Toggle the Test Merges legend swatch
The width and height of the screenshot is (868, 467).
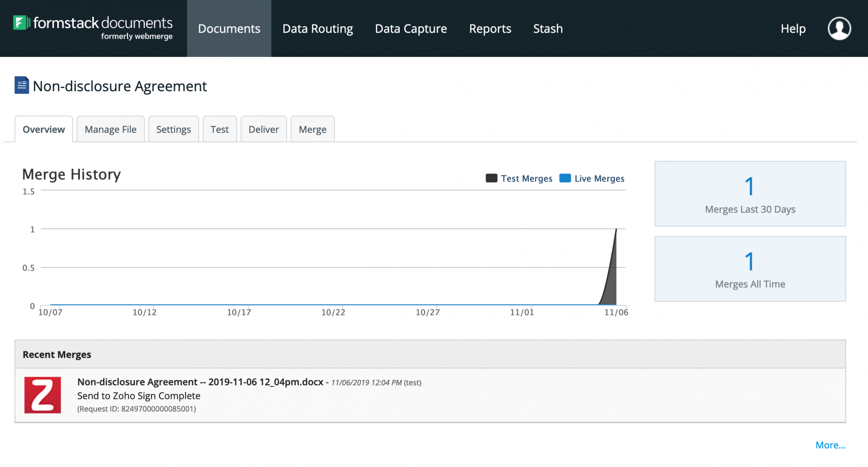(x=491, y=178)
